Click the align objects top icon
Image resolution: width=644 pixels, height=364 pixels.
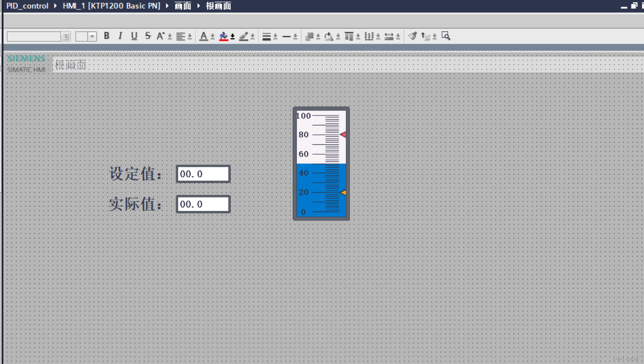349,36
